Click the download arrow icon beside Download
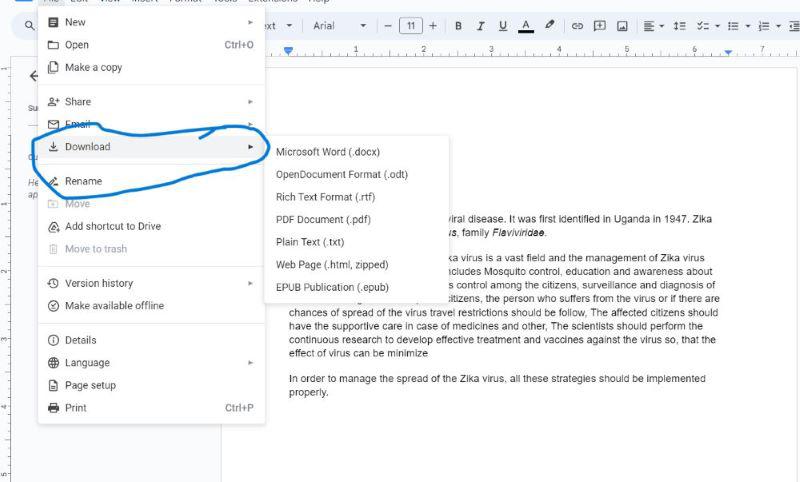Screen dimensions: 800x482 coord(53,147)
